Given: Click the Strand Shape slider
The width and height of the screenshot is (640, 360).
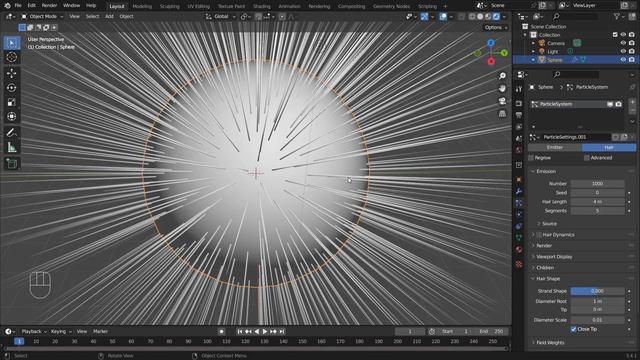Looking at the screenshot, I should point(597,291).
